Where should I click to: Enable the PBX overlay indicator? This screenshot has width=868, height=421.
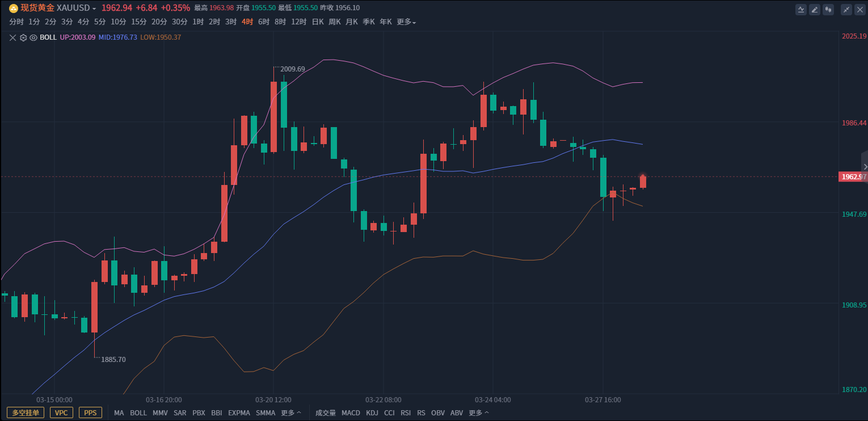coord(199,413)
